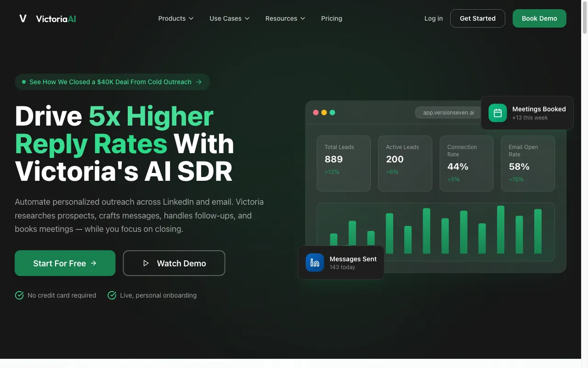Image resolution: width=588 pixels, height=368 pixels.
Task: Click the 'Automate personalized outreach' description paragraph
Action: [x=139, y=215]
